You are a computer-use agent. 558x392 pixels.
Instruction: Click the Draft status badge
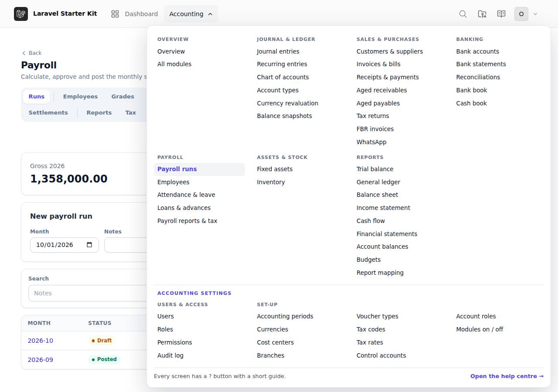pyautogui.click(x=102, y=341)
